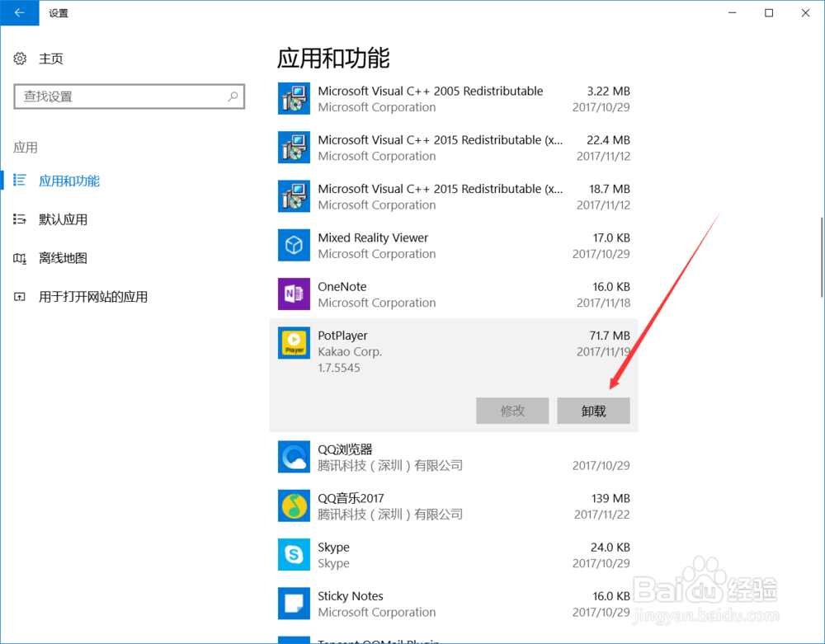Click the Mixed Reality Viewer icon
This screenshot has width=825, height=644.
[x=294, y=245]
